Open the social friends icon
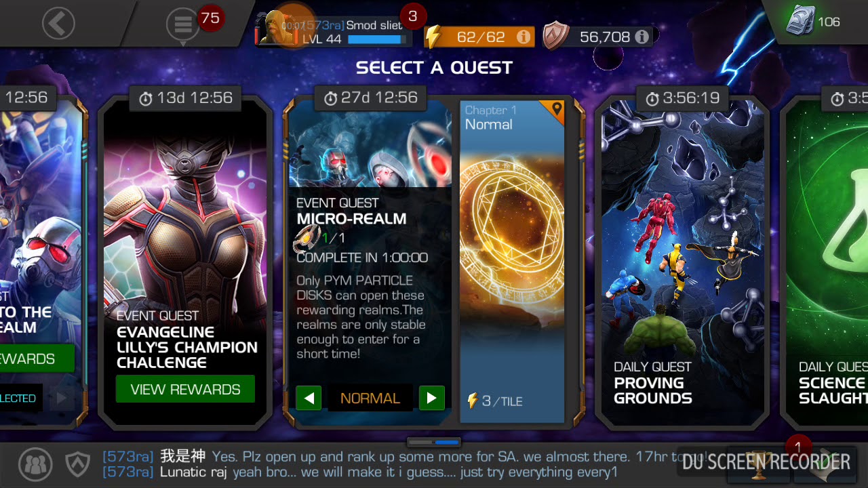868x488 pixels. pos(35,464)
